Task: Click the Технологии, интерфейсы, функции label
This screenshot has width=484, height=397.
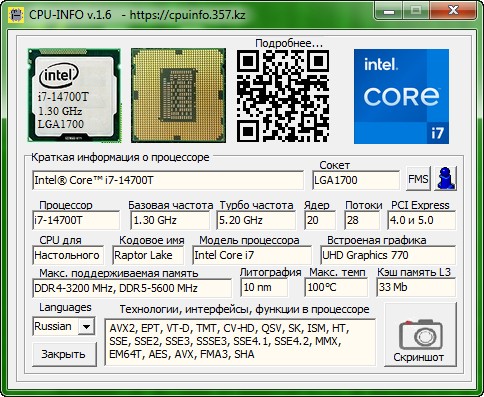Action: tap(244, 310)
